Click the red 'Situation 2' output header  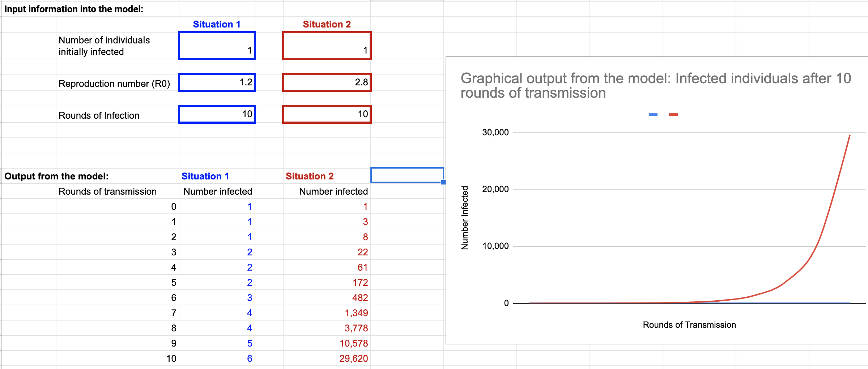[310, 176]
